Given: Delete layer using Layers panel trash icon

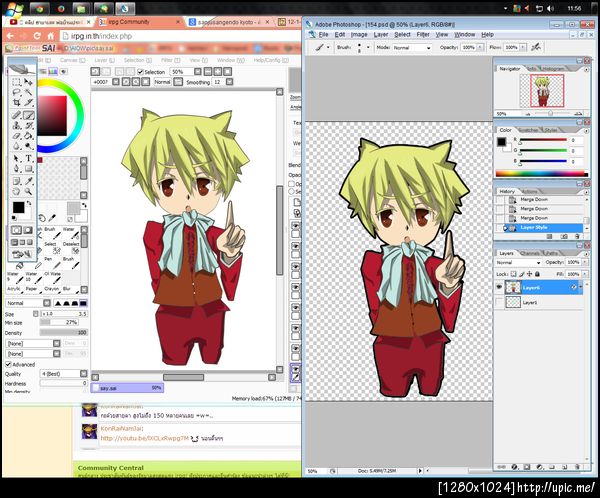Looking at the screenshot, I should 577,467.
